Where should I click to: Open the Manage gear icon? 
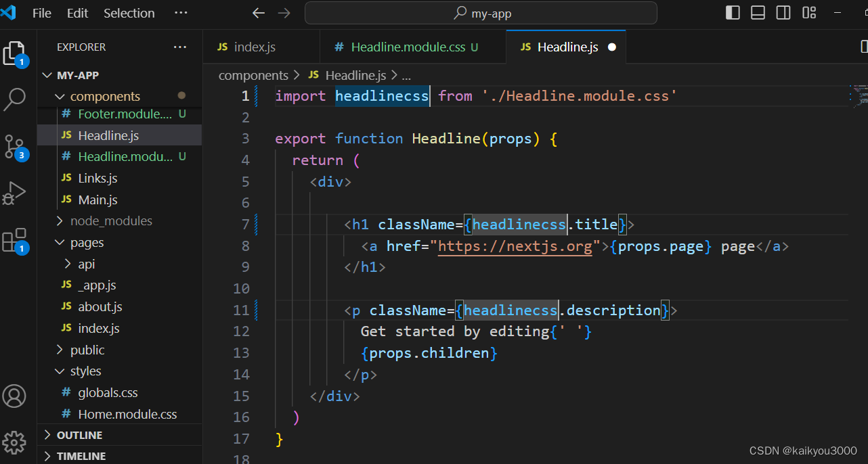14,442
